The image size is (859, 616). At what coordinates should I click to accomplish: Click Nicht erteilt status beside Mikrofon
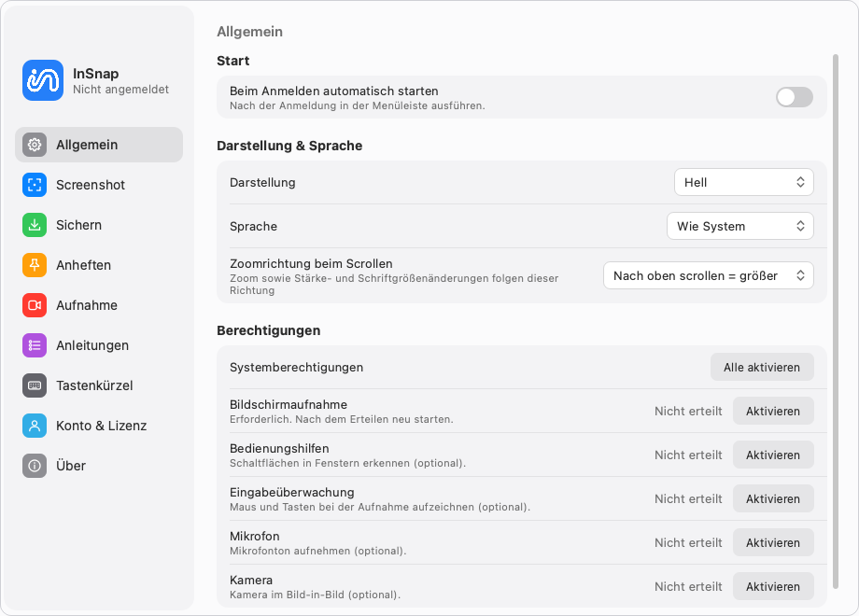[688, 542]
